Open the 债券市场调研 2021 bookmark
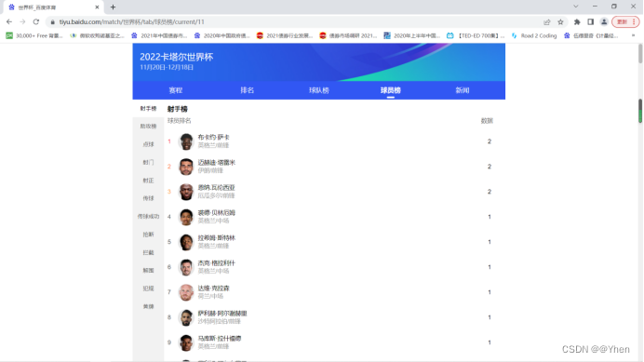The image size is (644, 362). pos(348,35)
